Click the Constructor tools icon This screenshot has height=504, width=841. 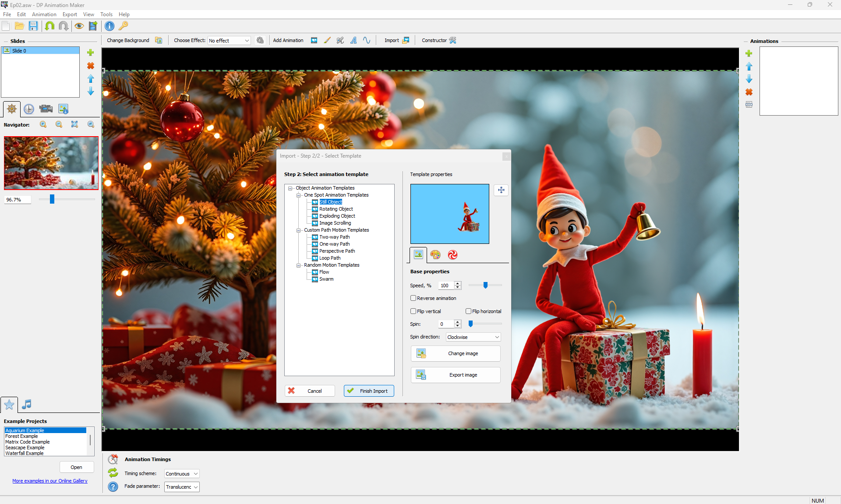pyautogui.click(x=453, y=40)
